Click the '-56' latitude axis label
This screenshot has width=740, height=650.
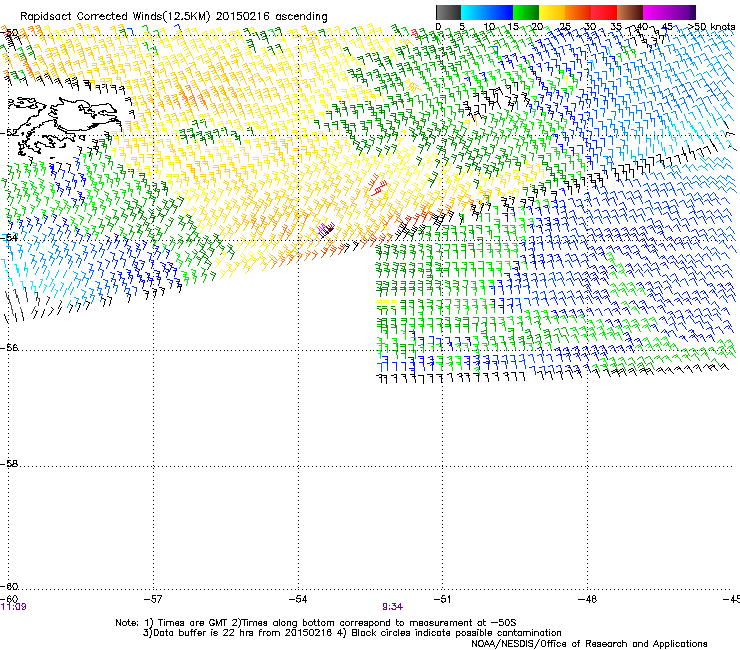[9, 347]
